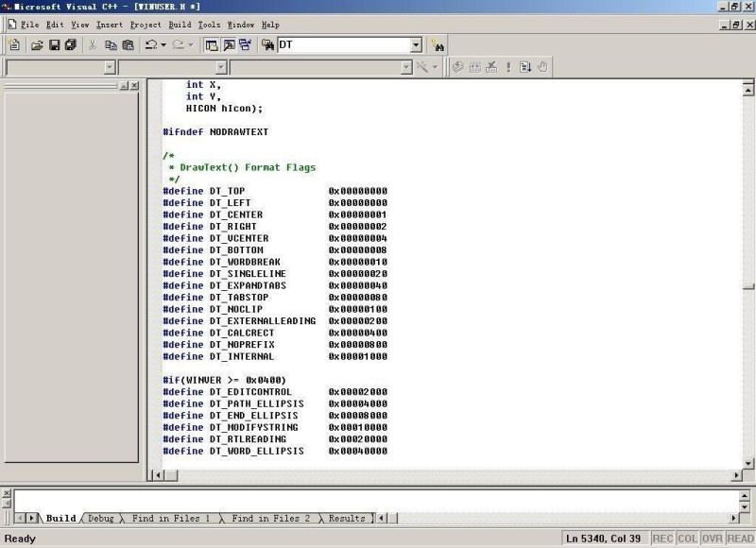The image size is (756, 548).
Task: Toggle the REC indicator in status bar
Action: click(663, 539)
